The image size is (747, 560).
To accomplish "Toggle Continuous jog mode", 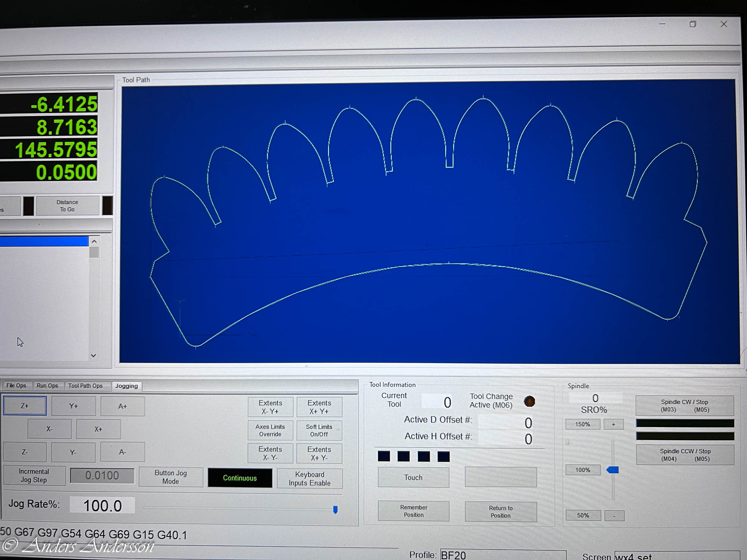I will click(x=240, y=478).
